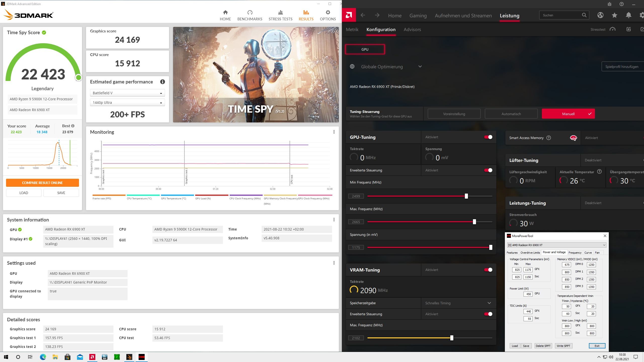Click the VRAM Max. Frequenz slider handle at 2102
This screenshot has width=644, height=362.
click(452, 338)
